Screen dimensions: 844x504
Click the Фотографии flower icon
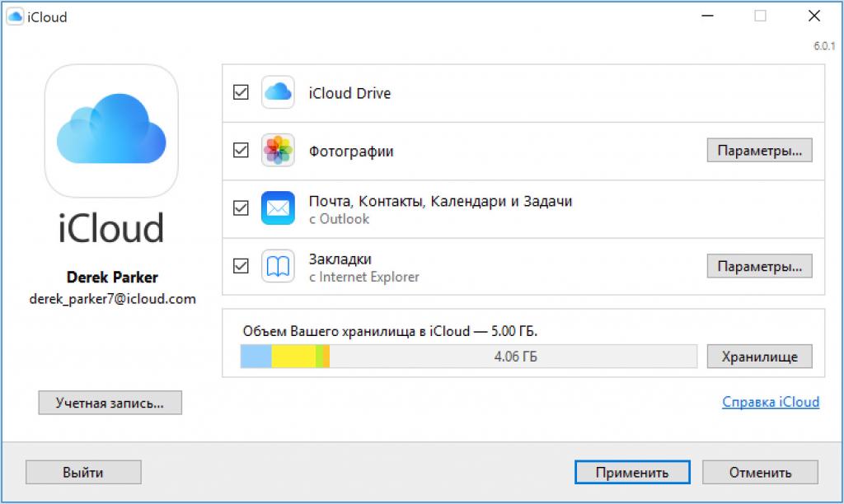coord(278,151)
